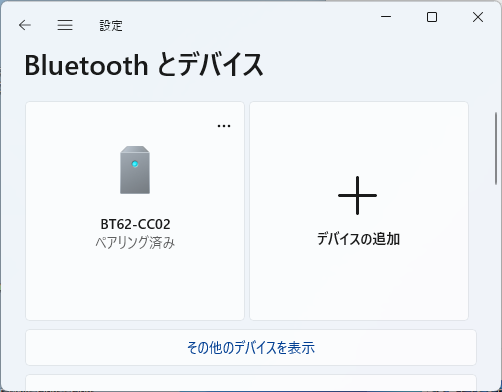502x392 pixels.
Task: Click the Bluetooth とデバイス heading
Action: (x=144, y=65)
